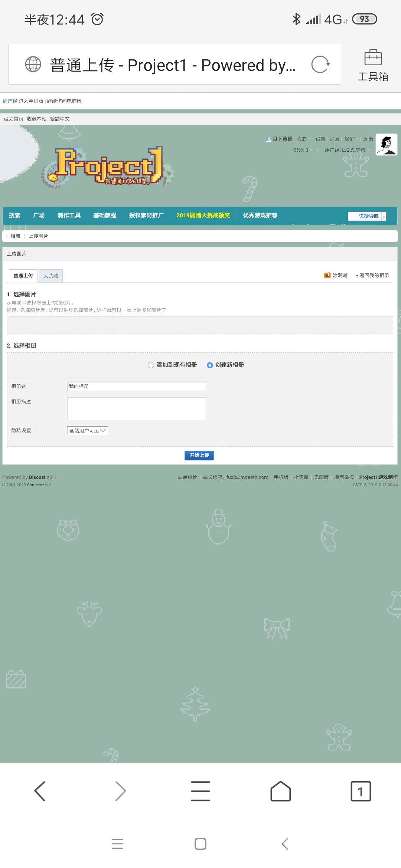This screenshot has height=868, width=401.
Task: Click 收藏本站 link
Action: point(37,119)
